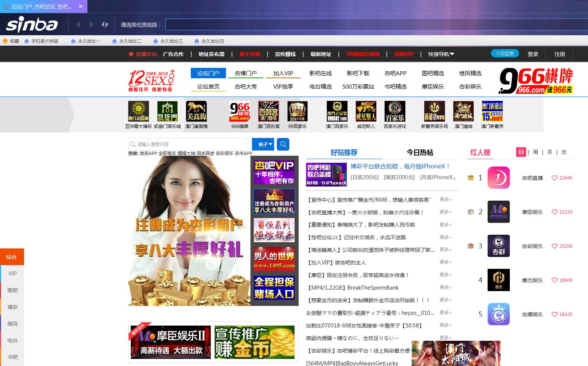Screen dimensions: 588x366
Task: Open the rank 4 摩杰 app icon
Action: point(498,280)
